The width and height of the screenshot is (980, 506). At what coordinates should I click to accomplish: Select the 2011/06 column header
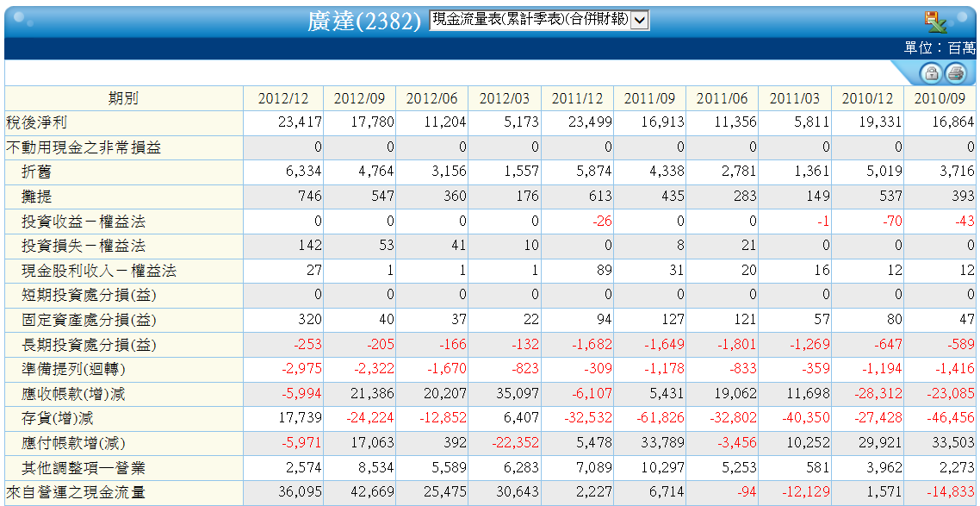point(722,98)
